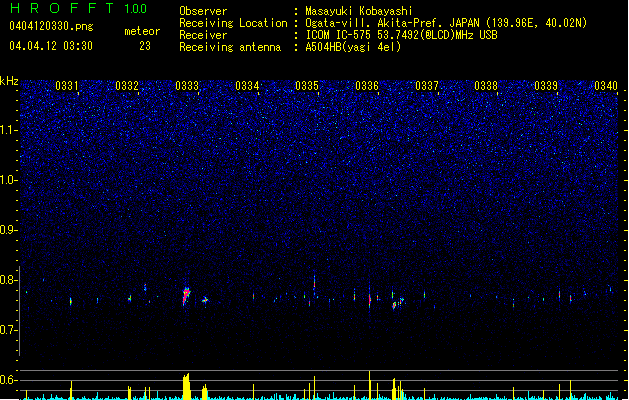629x400 pixels.
Task: Click the 0.8 kHz axis label
Action: [8, 280]
